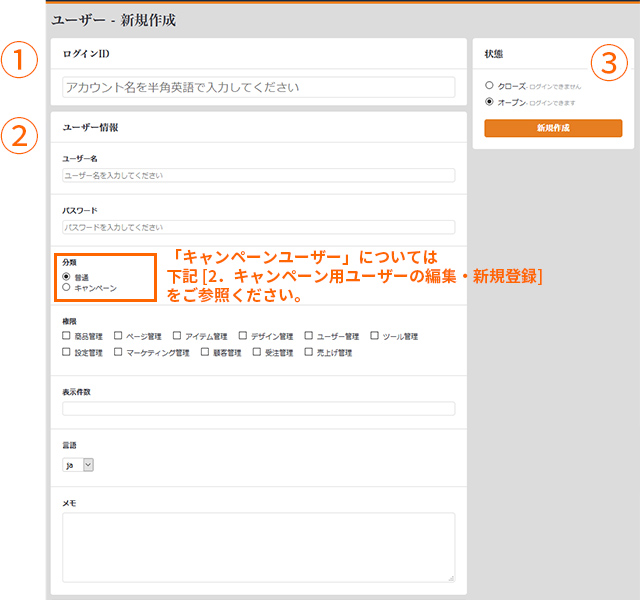Click the 表示件数 input field
Viewport: 640px width, 600px height.
pos(258,408)
